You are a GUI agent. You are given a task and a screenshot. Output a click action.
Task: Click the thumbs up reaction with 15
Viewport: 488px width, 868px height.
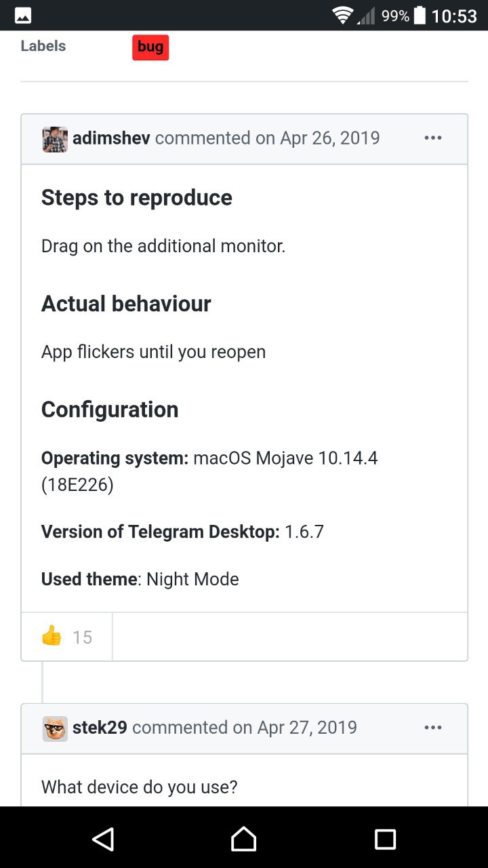click(67, 637)
